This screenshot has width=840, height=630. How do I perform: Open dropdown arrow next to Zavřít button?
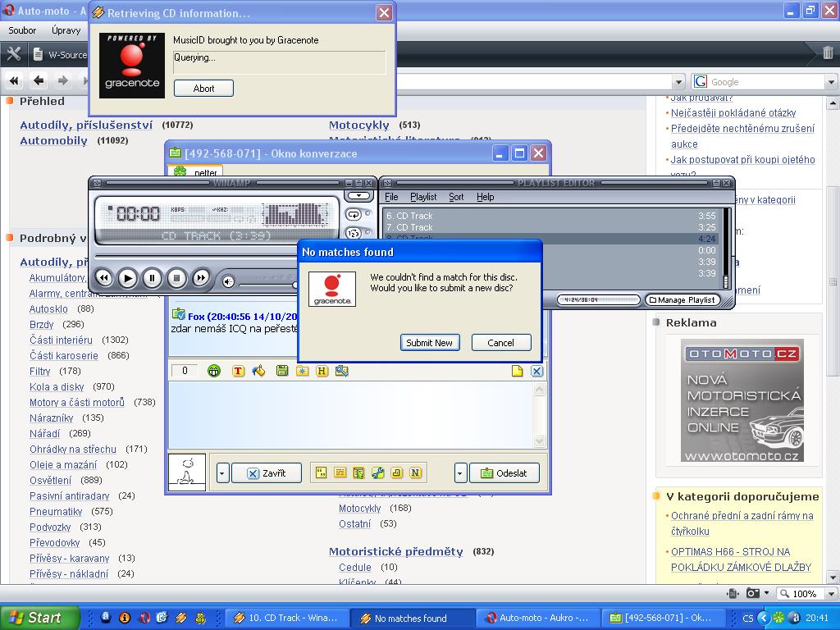[x=222, y=473]
